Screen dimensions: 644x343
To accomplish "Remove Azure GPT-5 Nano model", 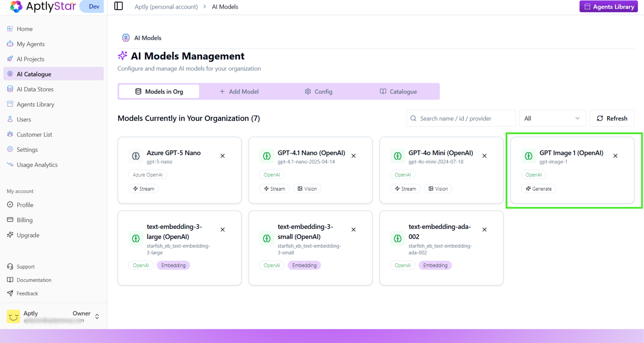I will point(223,156).
